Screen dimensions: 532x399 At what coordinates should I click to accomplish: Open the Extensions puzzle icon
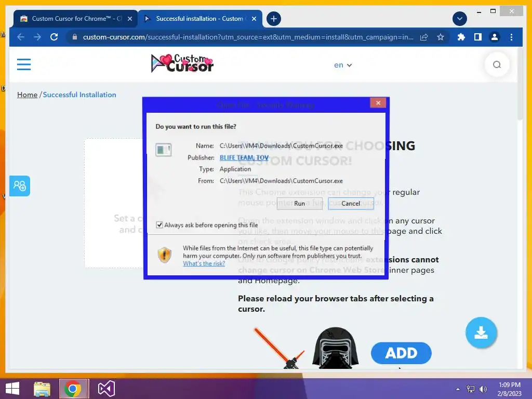[x=461, y=37]
